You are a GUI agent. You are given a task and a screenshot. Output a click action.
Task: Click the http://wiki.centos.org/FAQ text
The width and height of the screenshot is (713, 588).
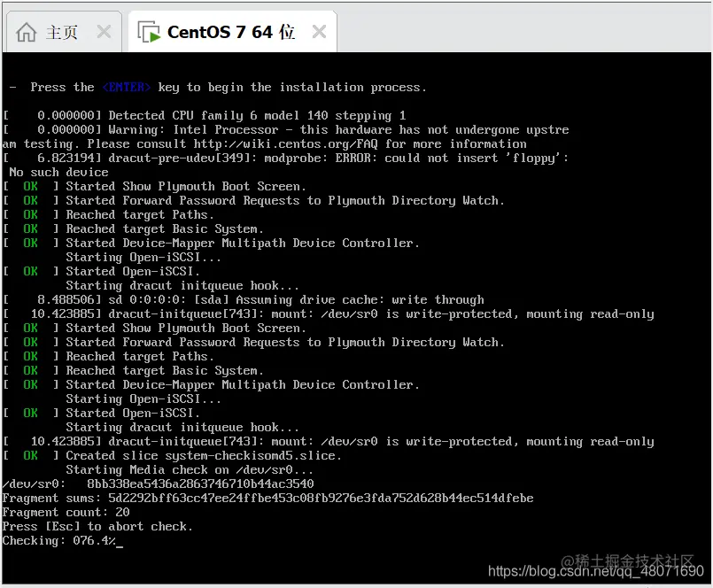285,144
